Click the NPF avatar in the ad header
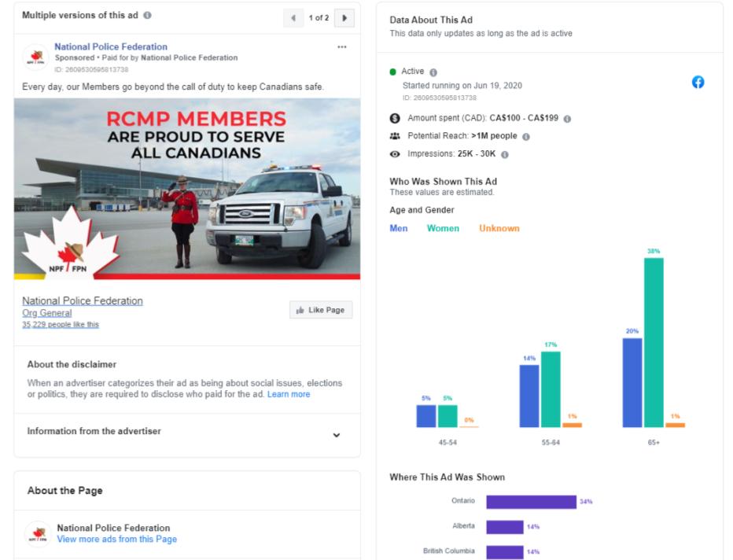This screenshot has height=560, width=733. point(36,57)
